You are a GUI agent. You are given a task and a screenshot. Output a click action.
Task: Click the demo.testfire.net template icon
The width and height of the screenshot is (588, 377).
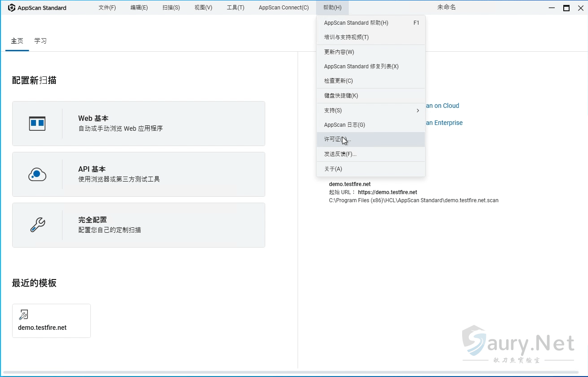(24, 315)
